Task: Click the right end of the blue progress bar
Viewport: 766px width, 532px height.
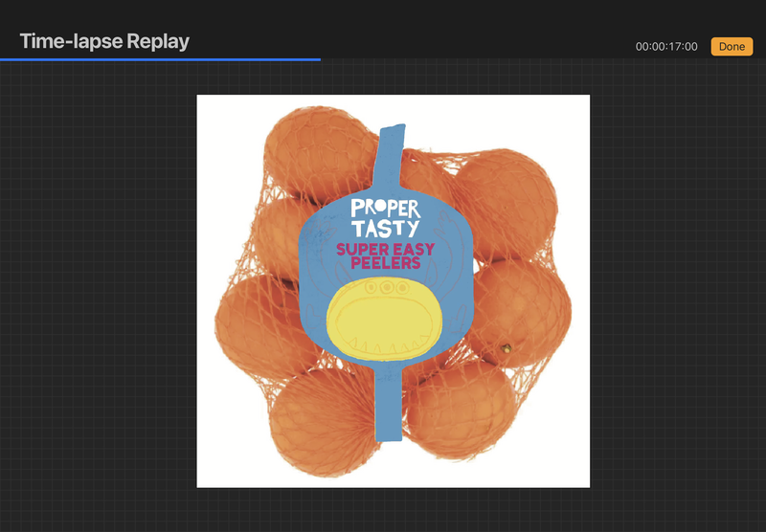Action: [x=319, y=58]
